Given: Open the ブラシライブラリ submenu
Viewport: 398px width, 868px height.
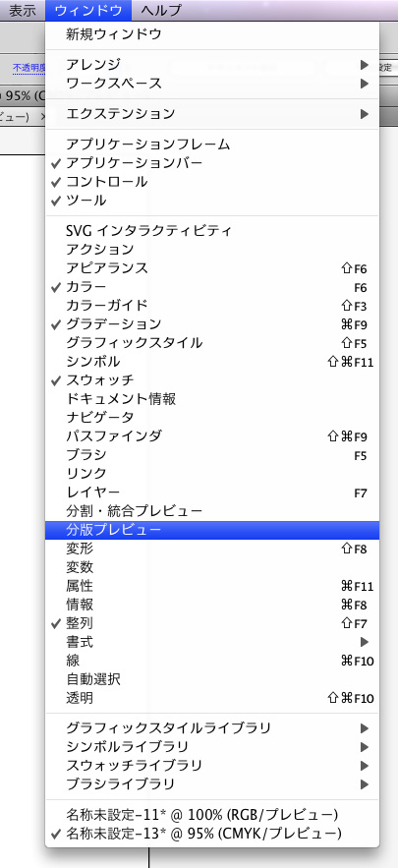Looking at the screenshot, I should click(x=212, y=784).
